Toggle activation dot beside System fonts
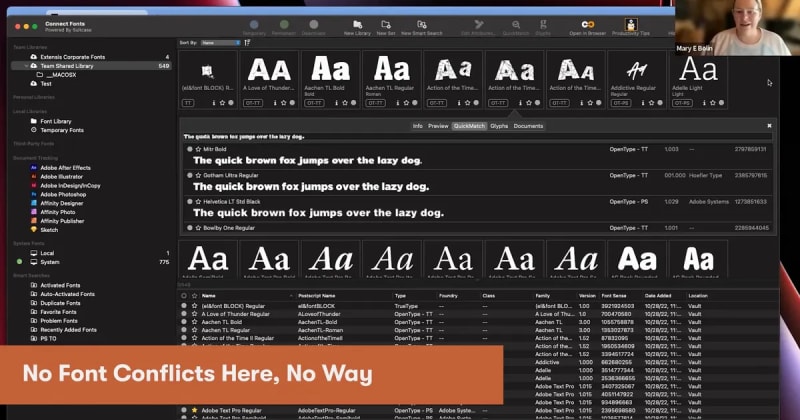Image resolution: width=800 pixels, height=420 pixels. pyautogui.click(x=19, y=262)
